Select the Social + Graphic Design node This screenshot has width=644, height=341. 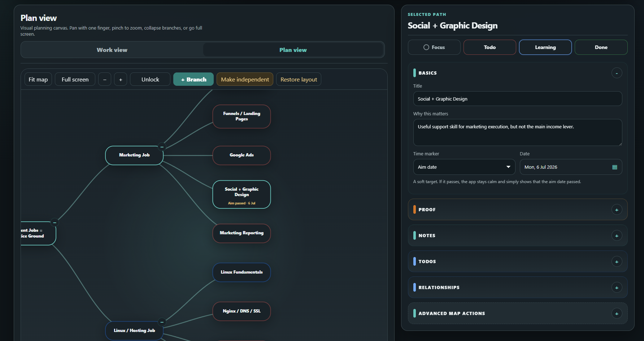pyautogui.click(x=241, y=194)
